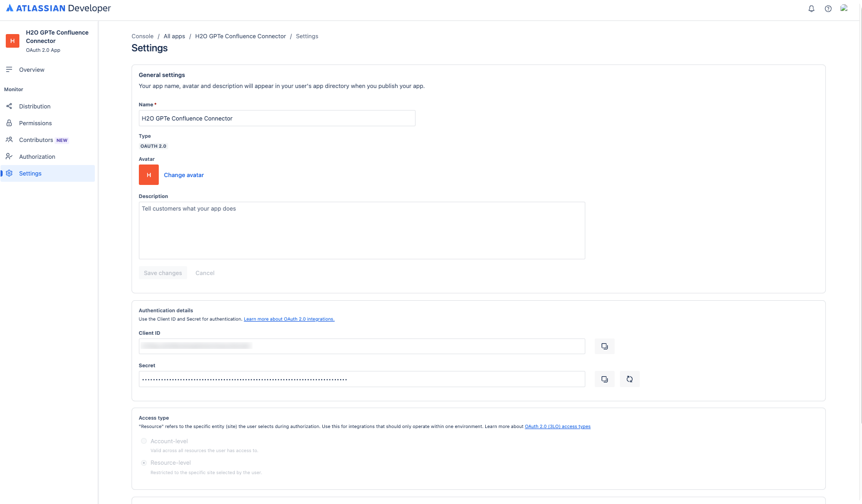Click Settings breadcrumb text
The width and height of the screenshot is (862, 504).
coord(307,36)
